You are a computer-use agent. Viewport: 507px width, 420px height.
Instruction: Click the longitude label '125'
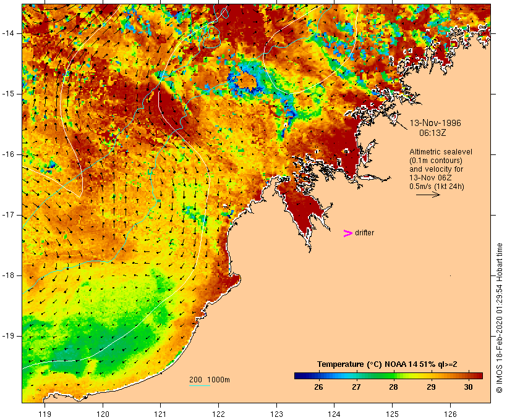[392, 414]
